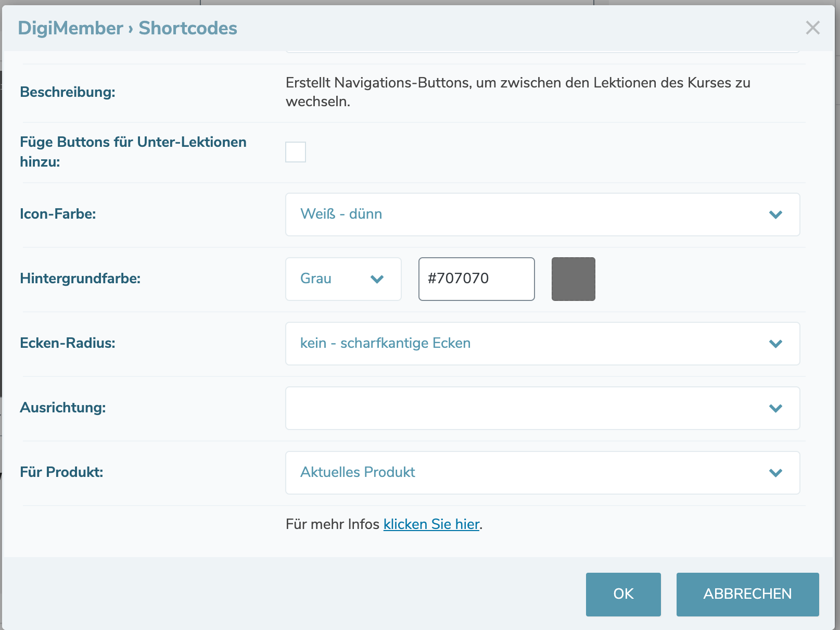Enable Füge Buttons für Unter-Lektionen hinzu
840x630 pixels.
(295, 152)
